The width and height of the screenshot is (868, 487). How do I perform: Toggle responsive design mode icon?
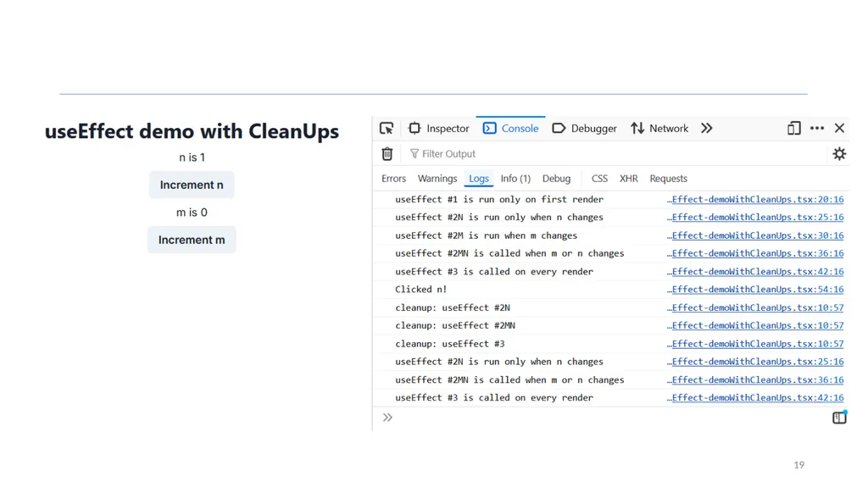tap(793, 129)
